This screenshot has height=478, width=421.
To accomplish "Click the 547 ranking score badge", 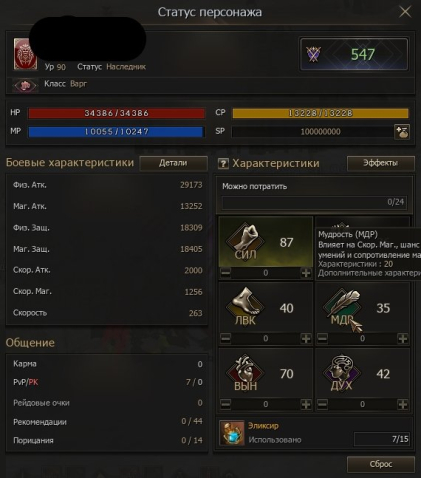I will [x=354, y=54].
